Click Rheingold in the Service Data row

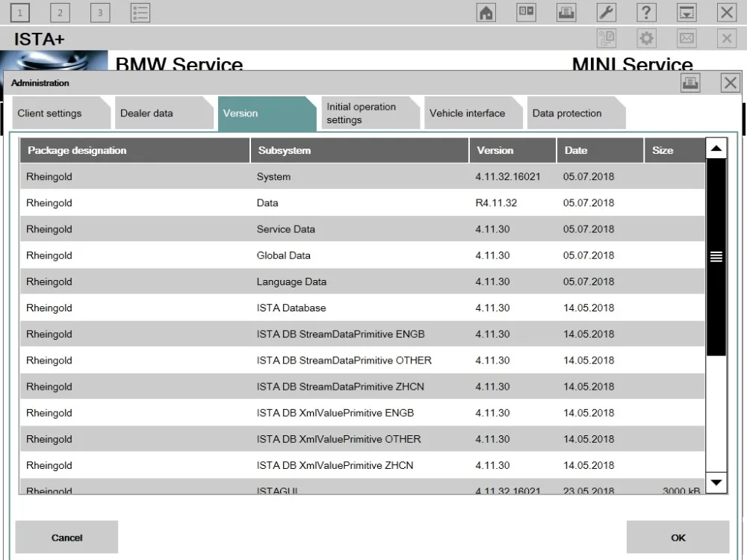pyautogui.click(x=49, y=229)
